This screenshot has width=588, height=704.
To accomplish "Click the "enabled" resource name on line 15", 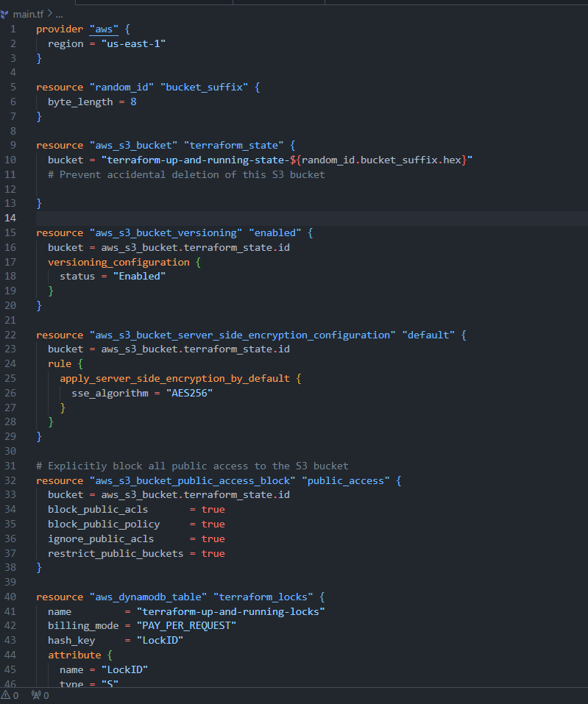I will [x=275, y=233].
